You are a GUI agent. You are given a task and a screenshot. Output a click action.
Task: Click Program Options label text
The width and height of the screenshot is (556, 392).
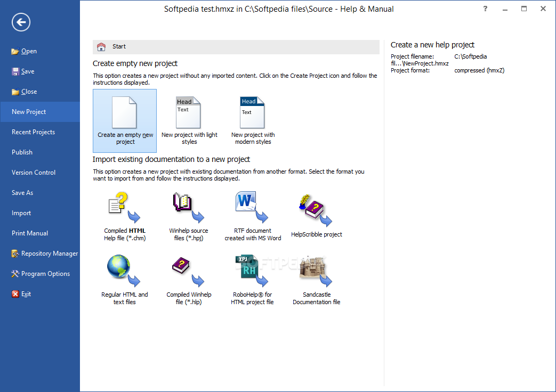pos(46,274)
